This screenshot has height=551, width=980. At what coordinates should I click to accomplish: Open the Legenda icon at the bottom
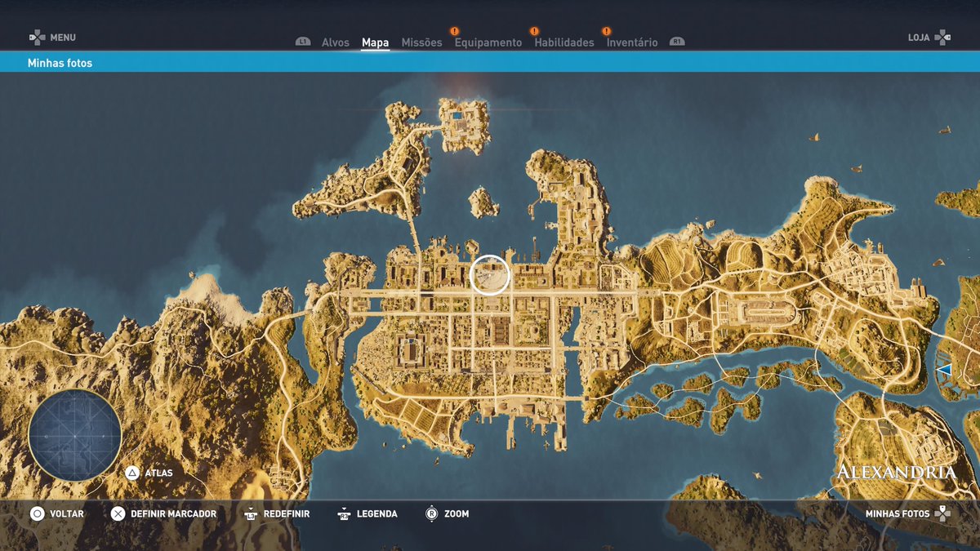click(342, 514)
